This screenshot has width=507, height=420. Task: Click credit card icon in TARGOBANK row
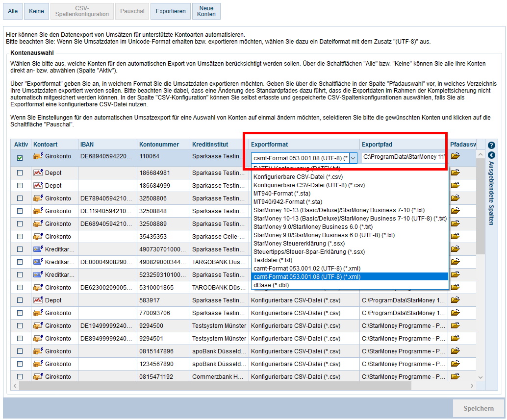point(38,262)
